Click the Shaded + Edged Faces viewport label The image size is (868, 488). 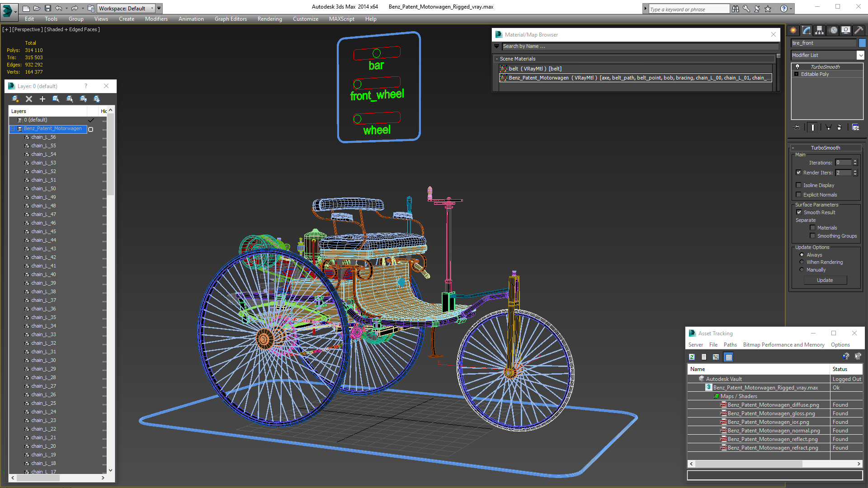tap(72, 29)
